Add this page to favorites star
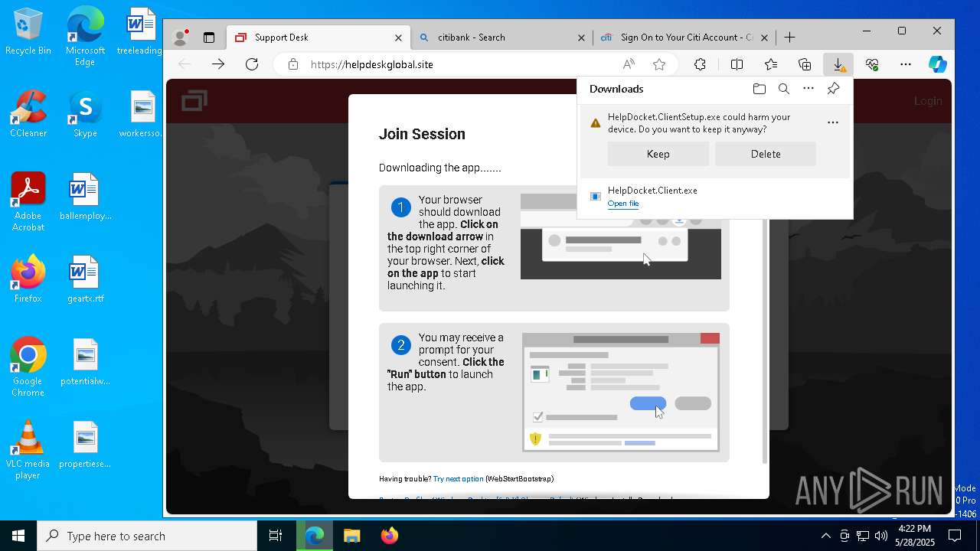 coord(659,64)
